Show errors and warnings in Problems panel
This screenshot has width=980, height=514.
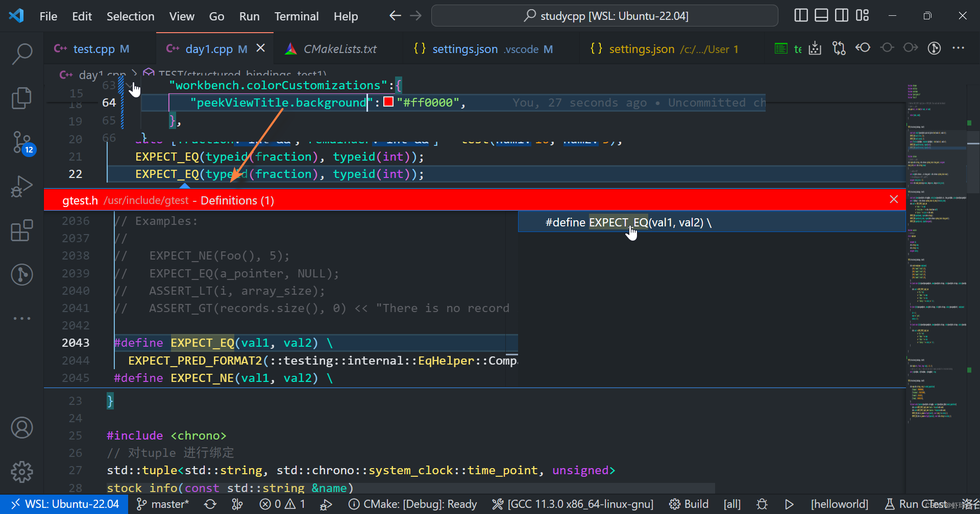pos(282,504)
